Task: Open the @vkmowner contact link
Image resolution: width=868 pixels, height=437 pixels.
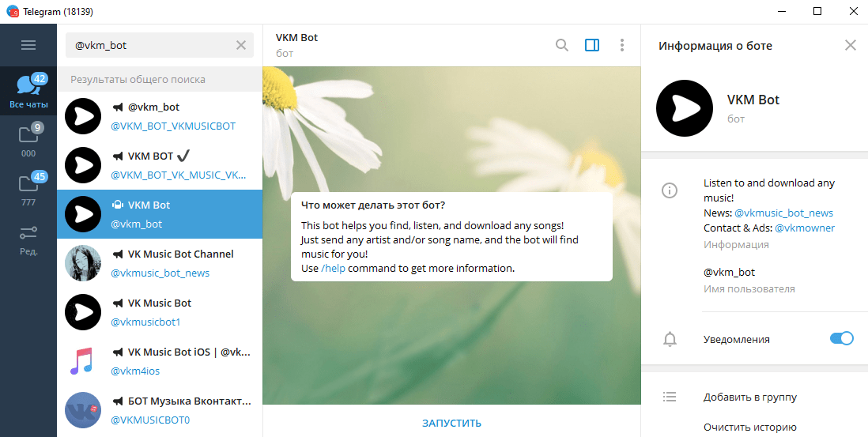Action: [x=805, y=228]
